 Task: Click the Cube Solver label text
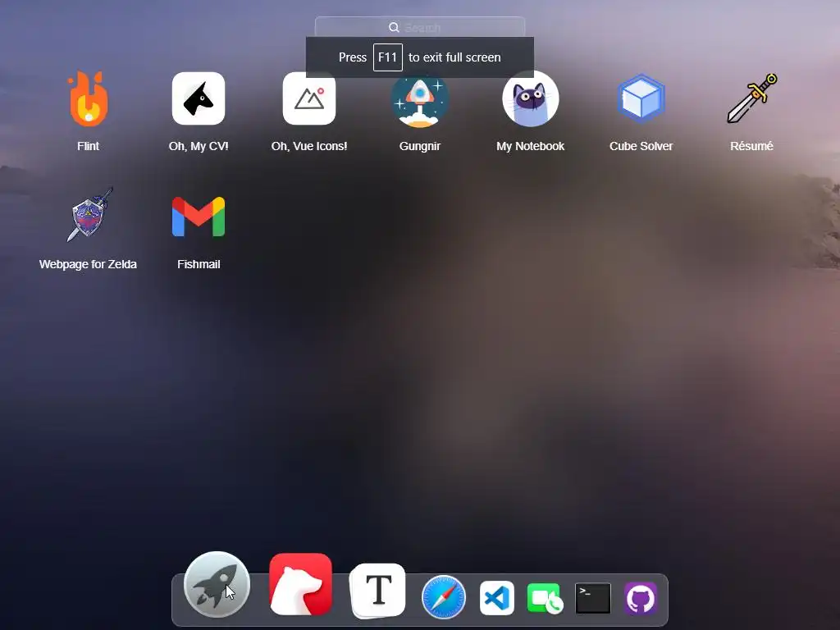tap(641, 146)
